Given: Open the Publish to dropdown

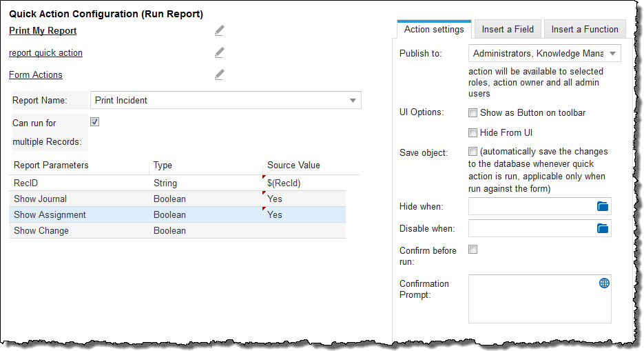Looking at the screenshot, I should click(x=612, y=53).
